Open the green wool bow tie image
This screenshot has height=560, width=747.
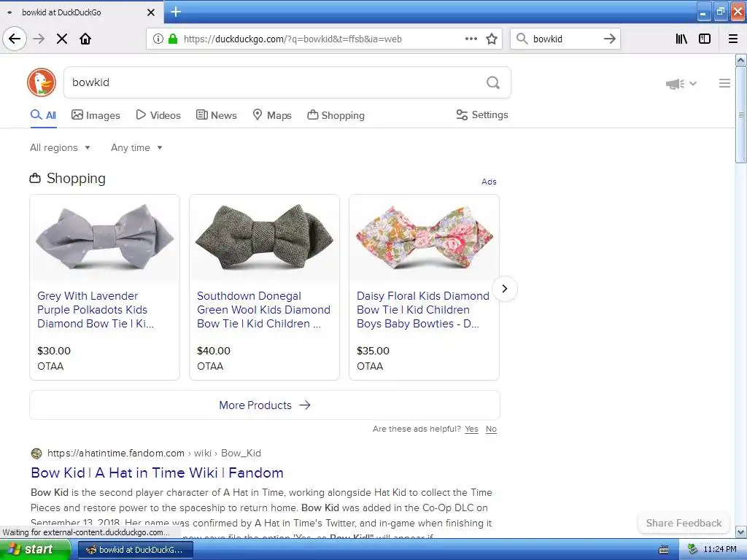[x=264, y=237]
